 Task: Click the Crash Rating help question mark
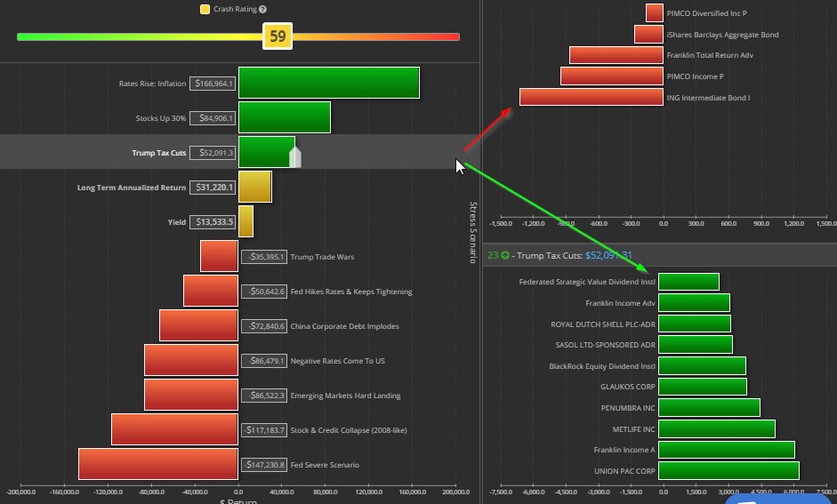pos(262,9)
